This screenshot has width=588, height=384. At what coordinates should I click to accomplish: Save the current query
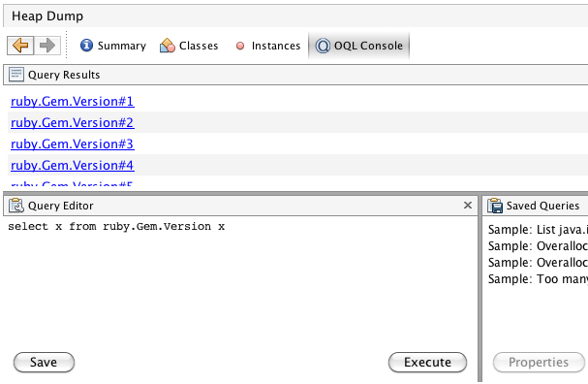(44, 363)
